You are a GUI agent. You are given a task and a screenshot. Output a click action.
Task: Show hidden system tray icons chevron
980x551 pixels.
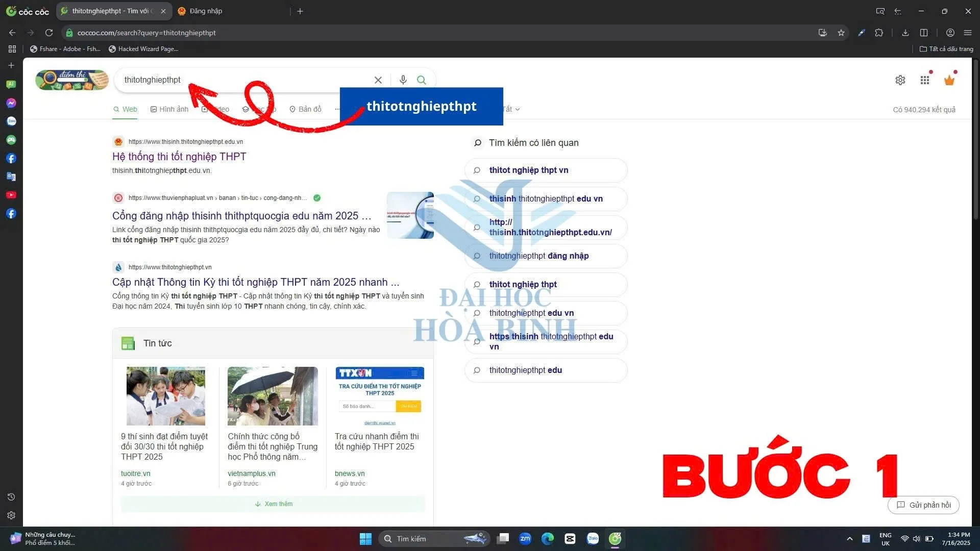(x=849, y=539)
